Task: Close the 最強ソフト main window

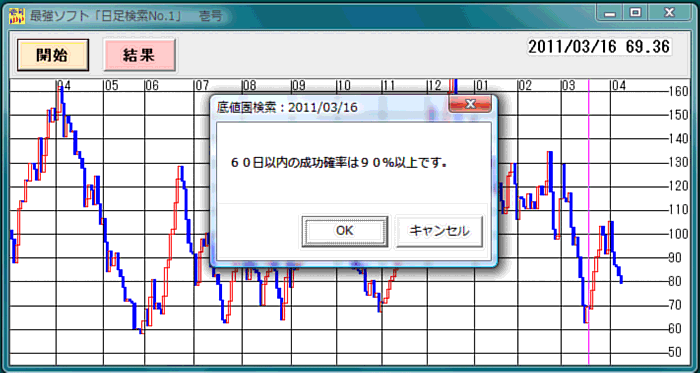Action: 669,13
